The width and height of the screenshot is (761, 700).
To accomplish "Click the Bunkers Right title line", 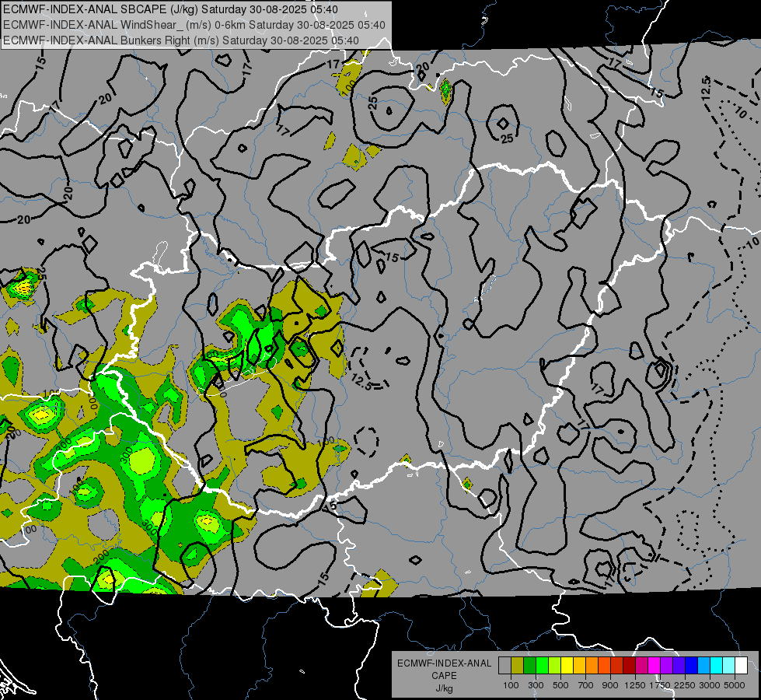I will coord(181,40).
